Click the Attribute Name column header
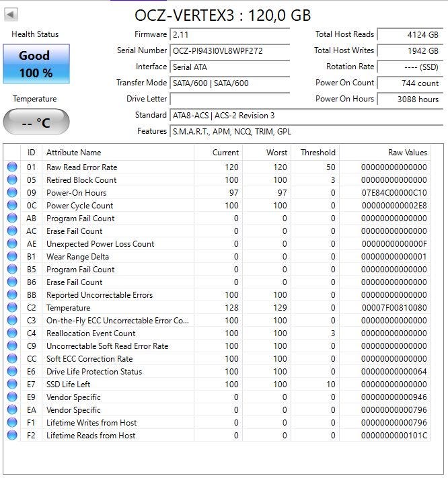Screen dimensions: 448x478 118,153
